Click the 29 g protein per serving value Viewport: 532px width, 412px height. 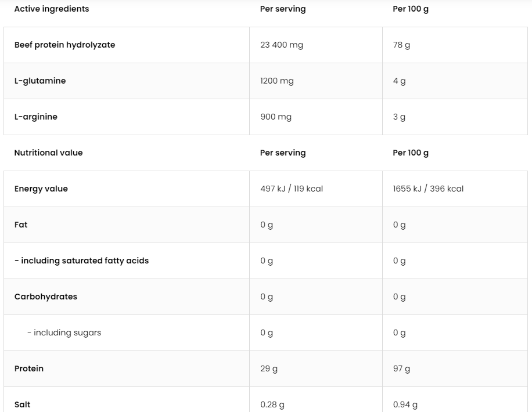[x=269, y=368]
